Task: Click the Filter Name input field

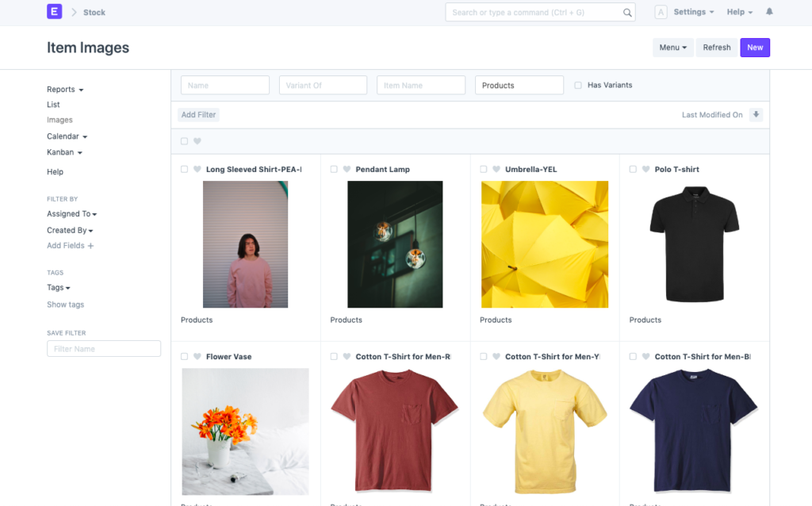Action: (104, 349)
